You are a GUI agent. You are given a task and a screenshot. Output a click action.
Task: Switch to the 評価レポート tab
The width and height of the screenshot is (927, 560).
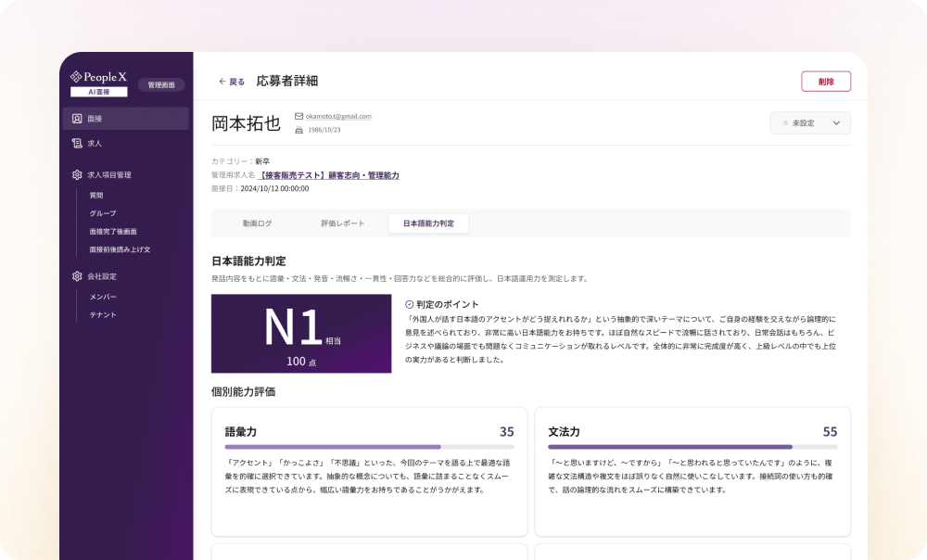coord(342,223)
